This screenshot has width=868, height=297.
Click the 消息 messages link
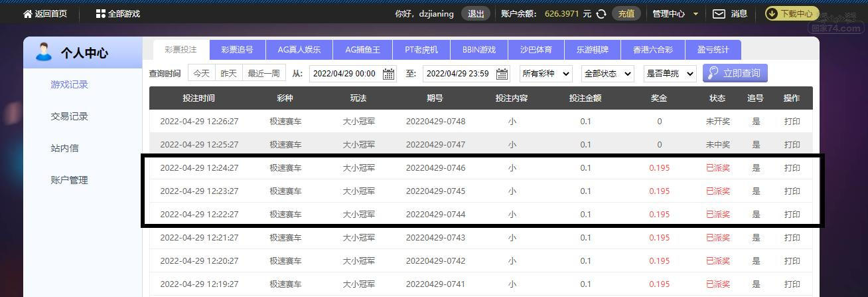pos(739,13)
